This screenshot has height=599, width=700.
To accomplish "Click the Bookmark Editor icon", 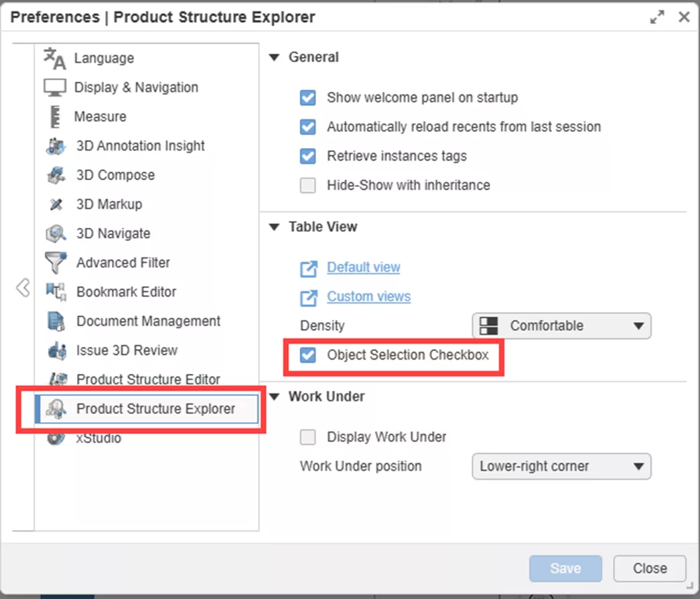I will (55, 291).
